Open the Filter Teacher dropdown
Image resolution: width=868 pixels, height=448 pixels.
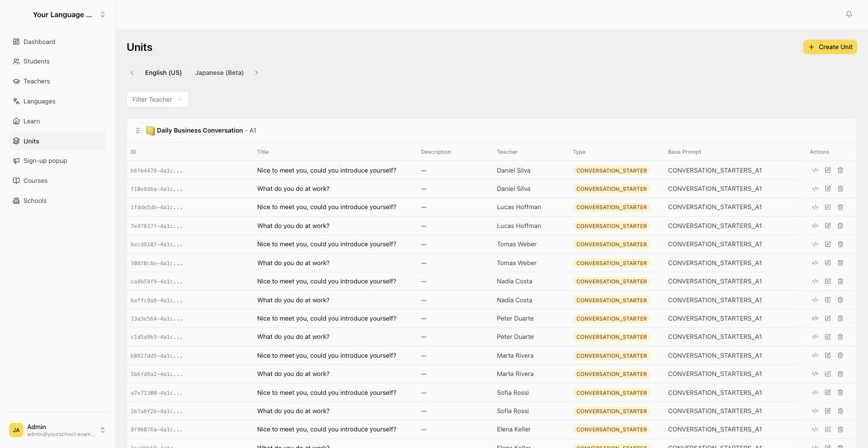coord(157,99)
